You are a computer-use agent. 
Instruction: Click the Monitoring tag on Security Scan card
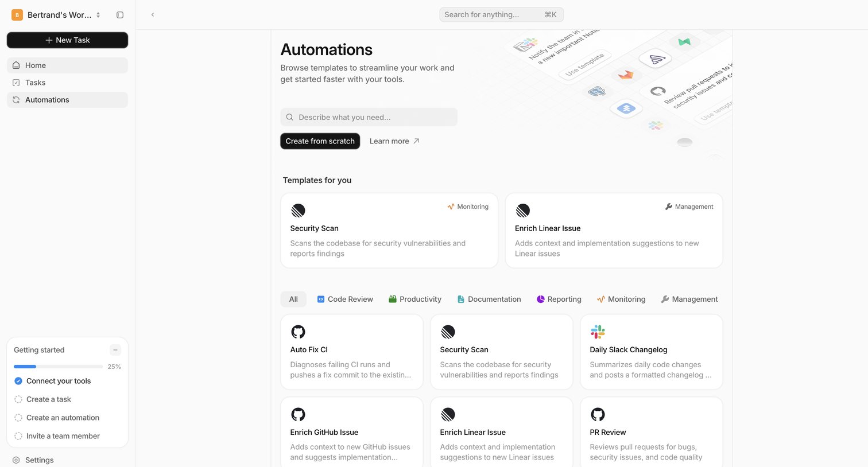tap(468, 207)
